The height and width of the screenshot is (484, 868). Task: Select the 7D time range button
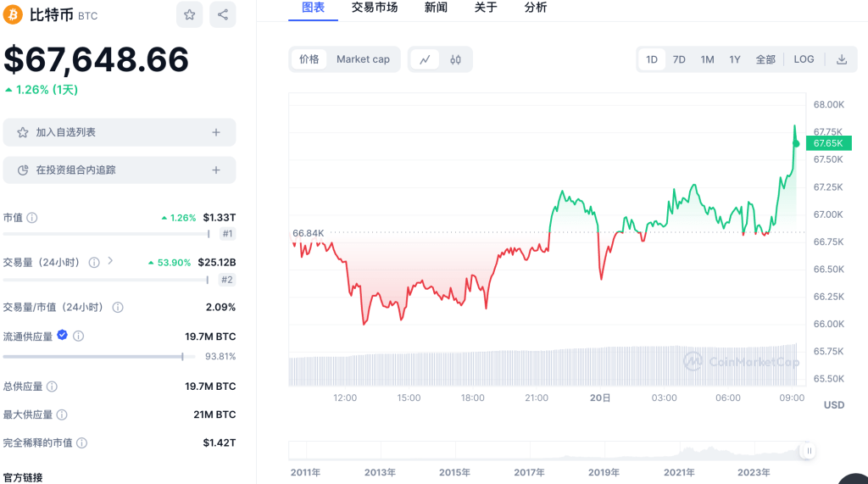679,59
